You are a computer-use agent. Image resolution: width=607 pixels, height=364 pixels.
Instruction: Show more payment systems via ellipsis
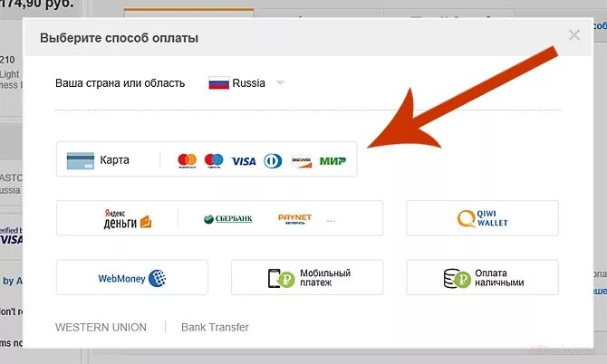[331, 221]
